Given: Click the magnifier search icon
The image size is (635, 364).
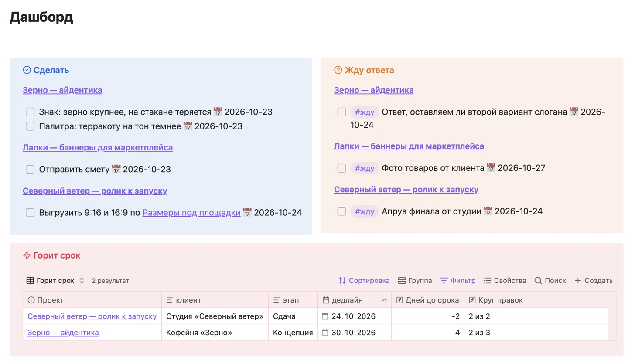Looking at the screenshot, I should click(538, 281).
